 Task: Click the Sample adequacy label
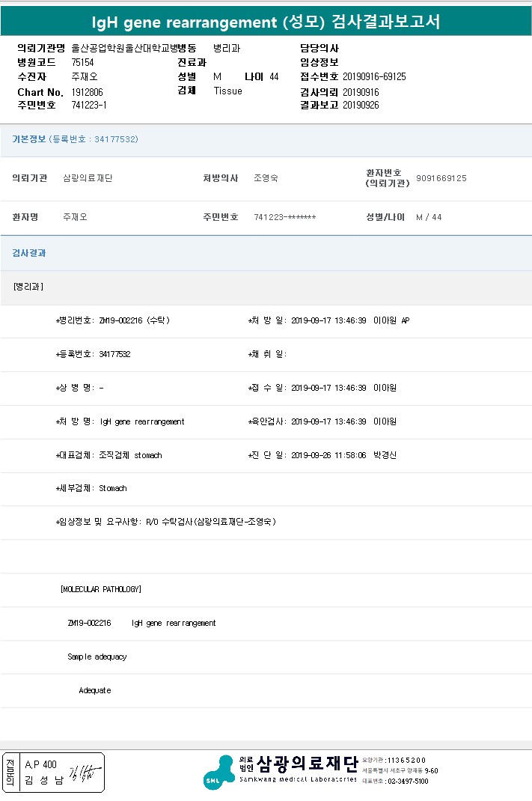97,657
